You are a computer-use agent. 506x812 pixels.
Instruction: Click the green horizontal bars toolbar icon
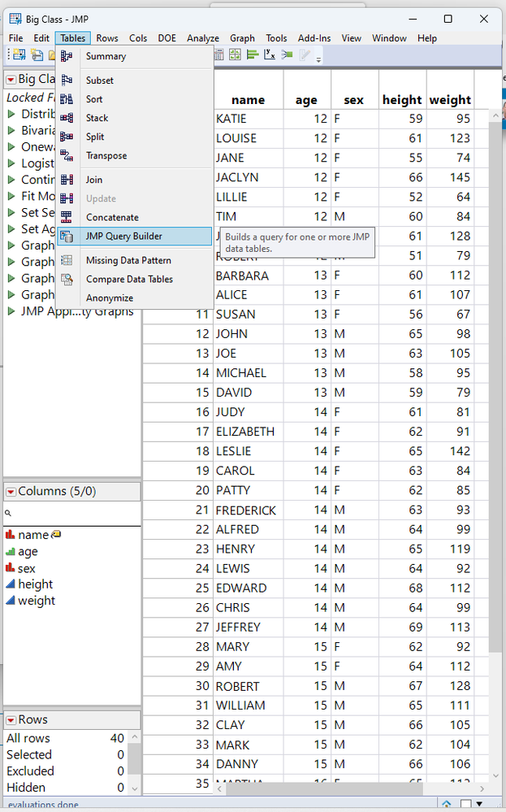[253, 55]
